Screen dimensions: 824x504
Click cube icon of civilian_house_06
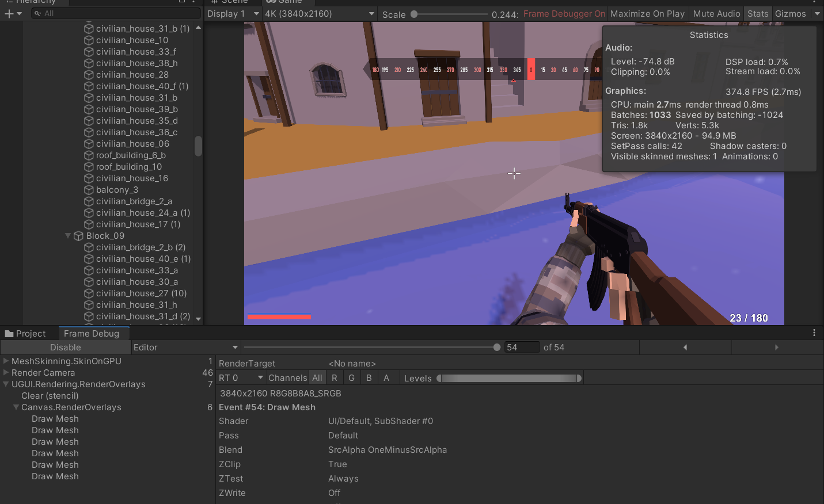89,144
